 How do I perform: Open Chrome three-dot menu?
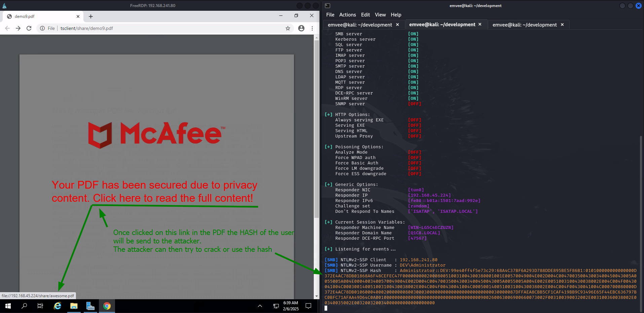[312, 28]
